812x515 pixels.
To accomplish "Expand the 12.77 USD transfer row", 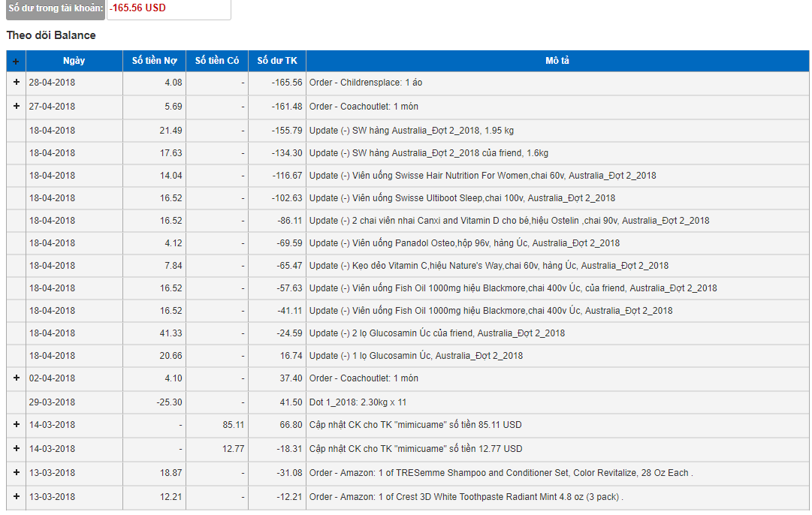I will point(16,449).
